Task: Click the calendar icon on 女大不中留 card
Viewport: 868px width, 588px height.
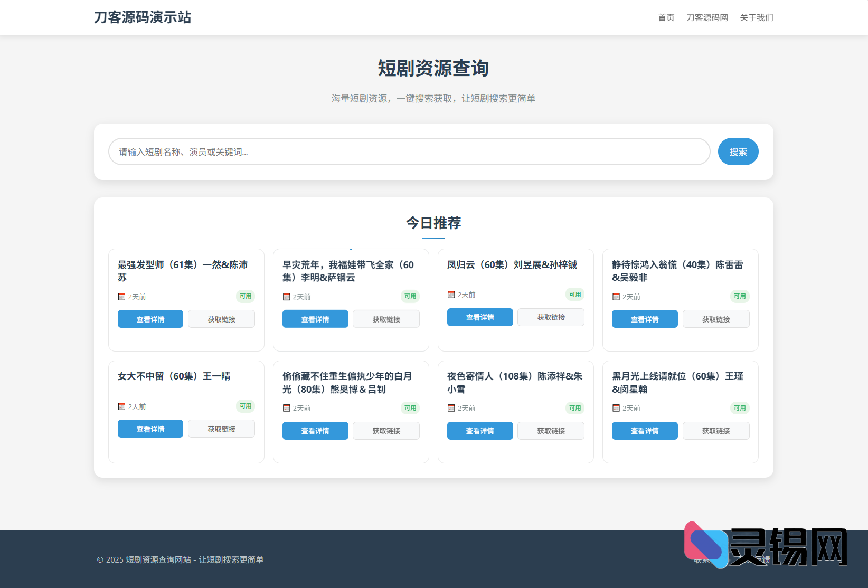Action: tap(121, 406)
